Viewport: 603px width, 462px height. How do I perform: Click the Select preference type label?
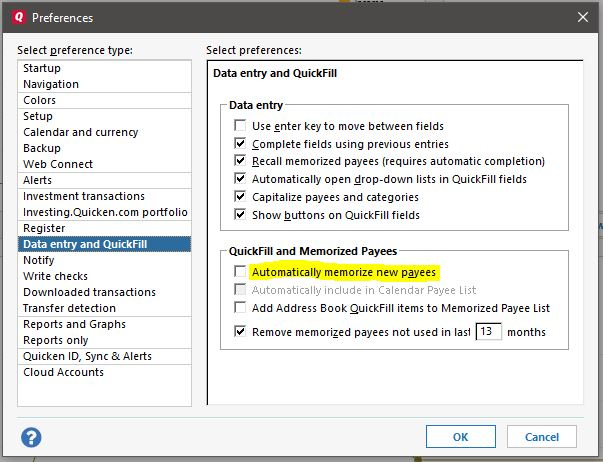pyautogui.click(x=75, y=50)
